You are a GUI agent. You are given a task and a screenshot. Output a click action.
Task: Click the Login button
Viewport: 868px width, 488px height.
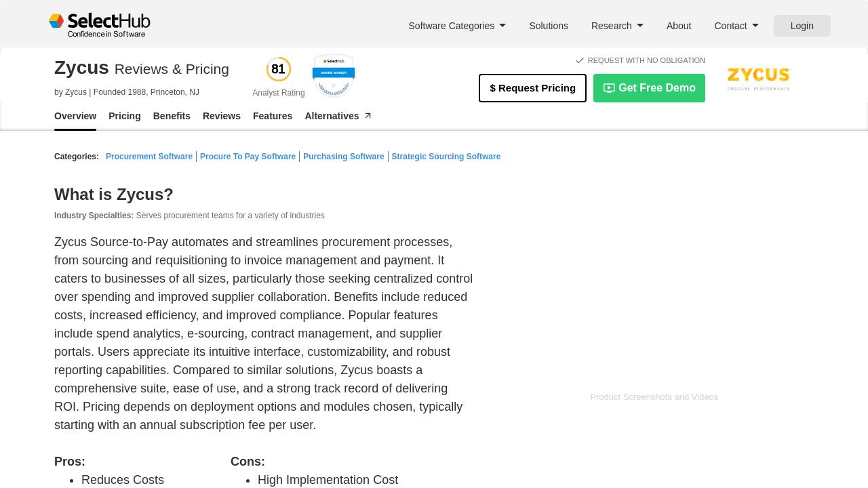tap(802, 26)
